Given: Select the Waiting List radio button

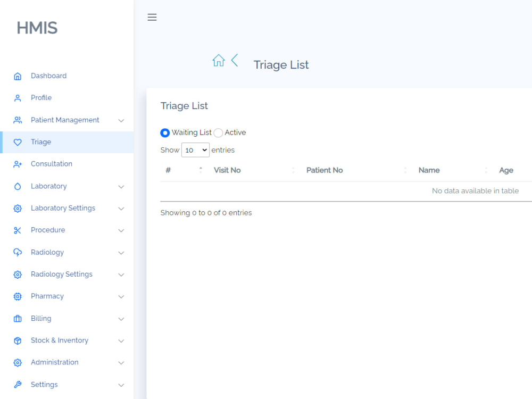Looking at the screenshot, I should 165,132.
